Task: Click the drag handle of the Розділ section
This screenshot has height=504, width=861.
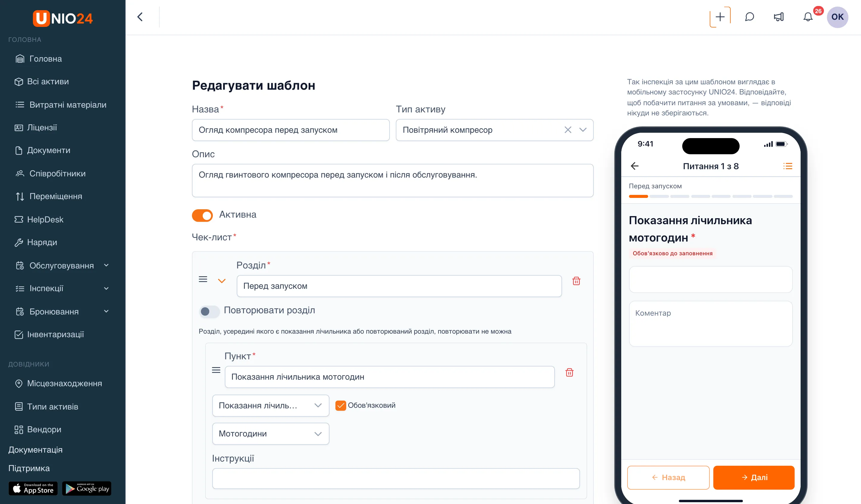Action: click(x=203, y=279)
